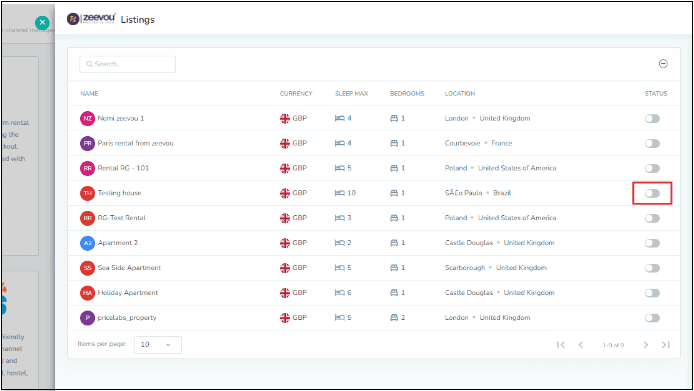Select the 'Nomi zeevou 1' listing name
Viewport: 694px width, 391px height.
pos(121,118)
